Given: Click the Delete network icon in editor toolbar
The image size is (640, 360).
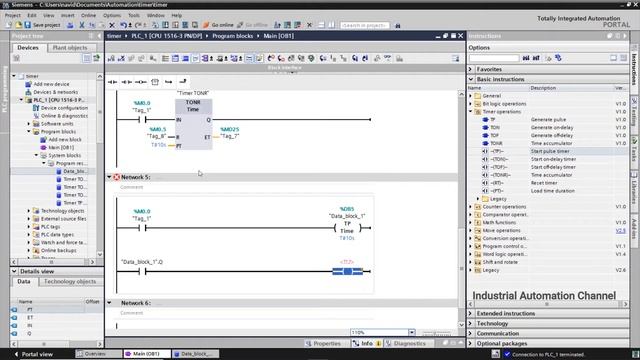Looking at the screenshot, I should pyautogui.click(x=121, y=59).
